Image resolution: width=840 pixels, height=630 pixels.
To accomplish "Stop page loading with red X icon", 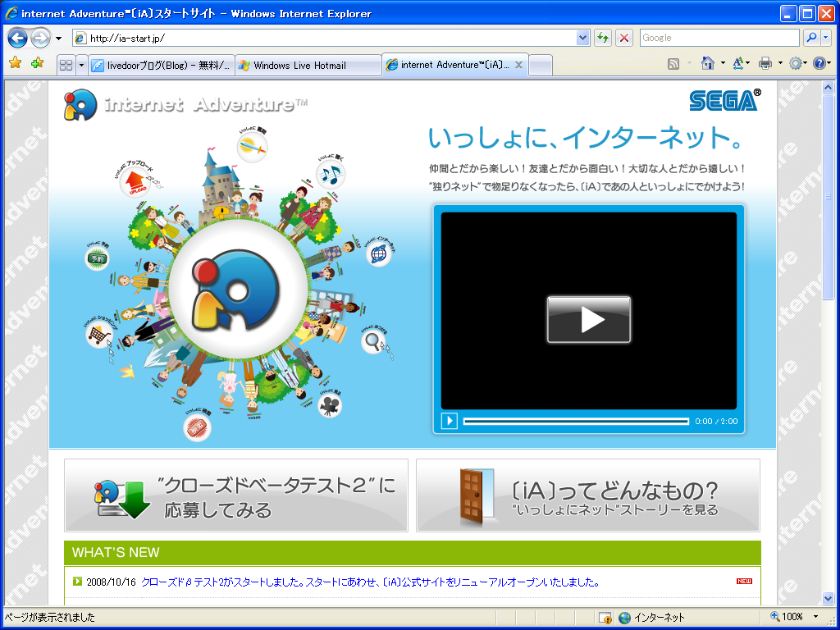I will point(624,38).
